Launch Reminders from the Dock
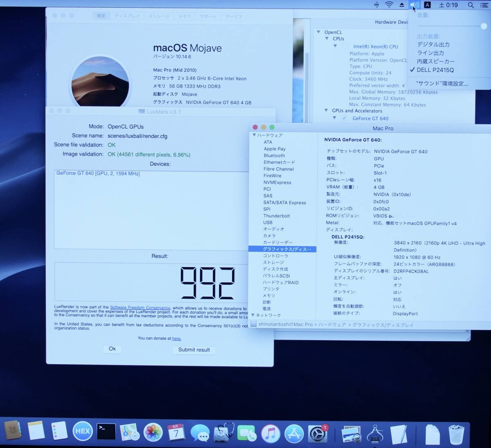The image size is (491, 448). point(60,431)
